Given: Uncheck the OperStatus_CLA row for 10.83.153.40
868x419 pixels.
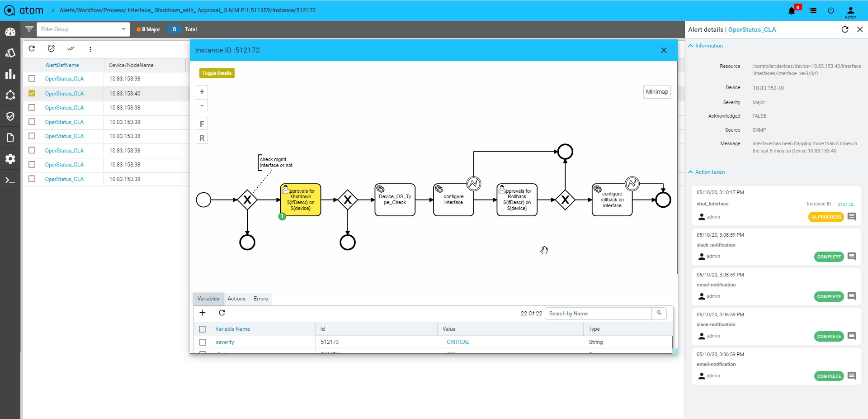Looking at the screenshot, I should tap(32, 93).
